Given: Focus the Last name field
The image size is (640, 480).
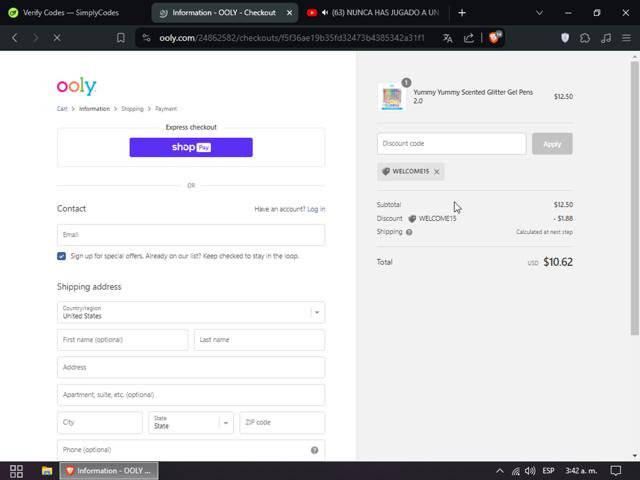Looking at the screenshot, I should point(260,340).
